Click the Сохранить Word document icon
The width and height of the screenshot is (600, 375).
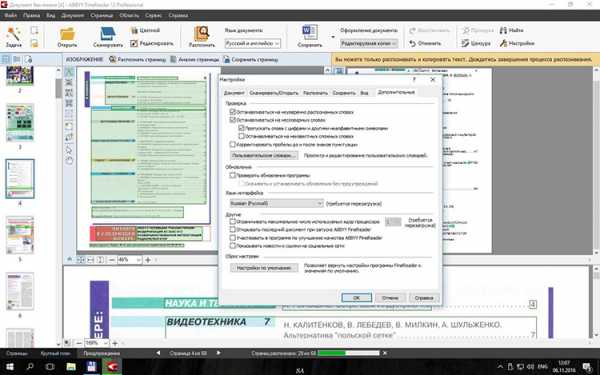pyautogui.click(x=309, y=33)
